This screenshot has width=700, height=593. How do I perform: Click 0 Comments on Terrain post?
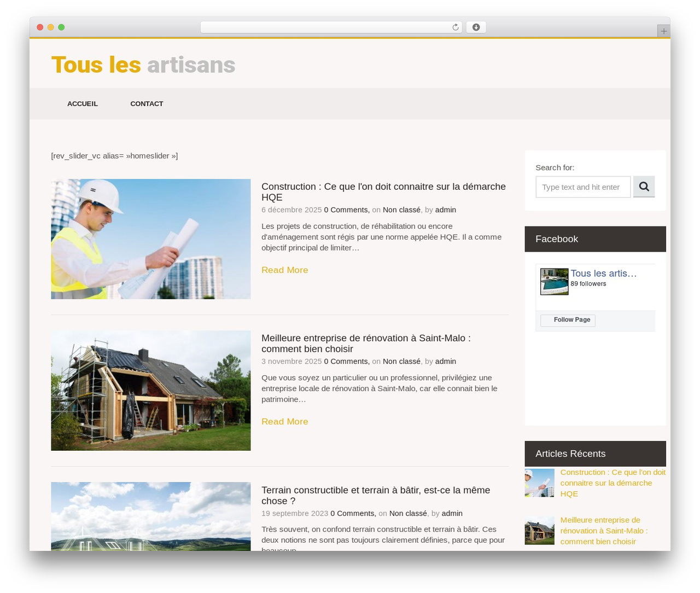pos(353,514)
